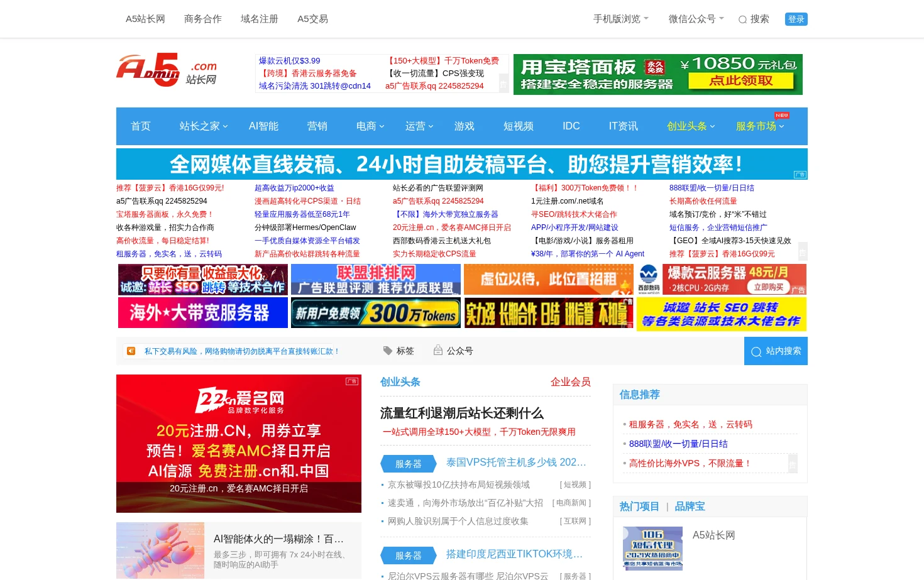Go to 首页 in navigation bar
924x580 pixels.
pos(141,126)
